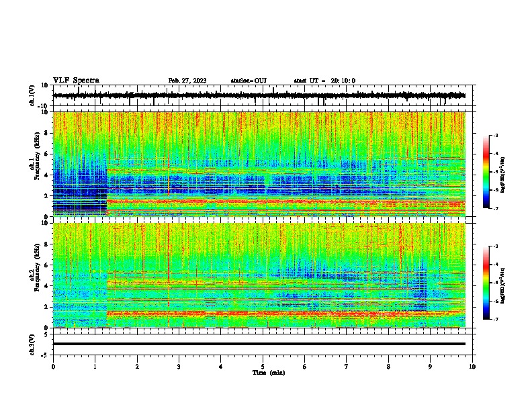Click the "5" tick on the ch.3(V) axis

[x=46, y=334]
